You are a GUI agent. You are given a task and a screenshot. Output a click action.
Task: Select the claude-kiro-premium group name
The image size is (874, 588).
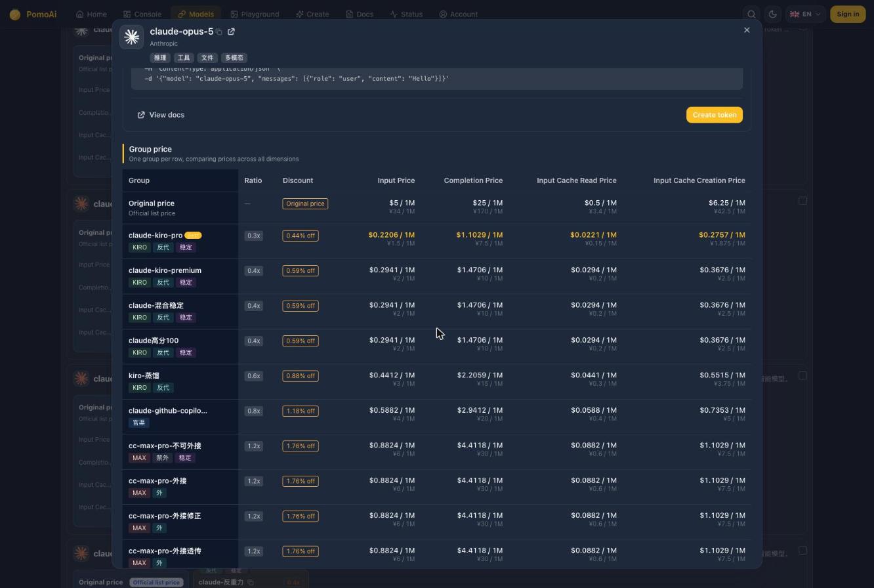165,270
